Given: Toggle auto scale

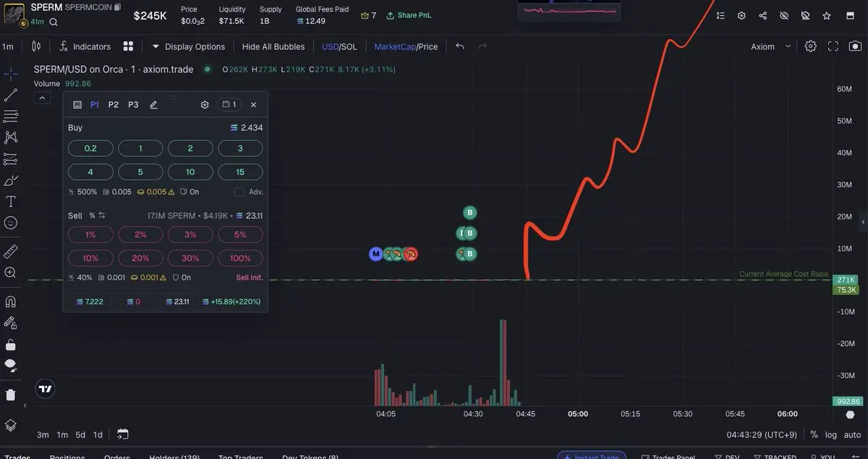Looking at the screenshot, I should (852, 435).
